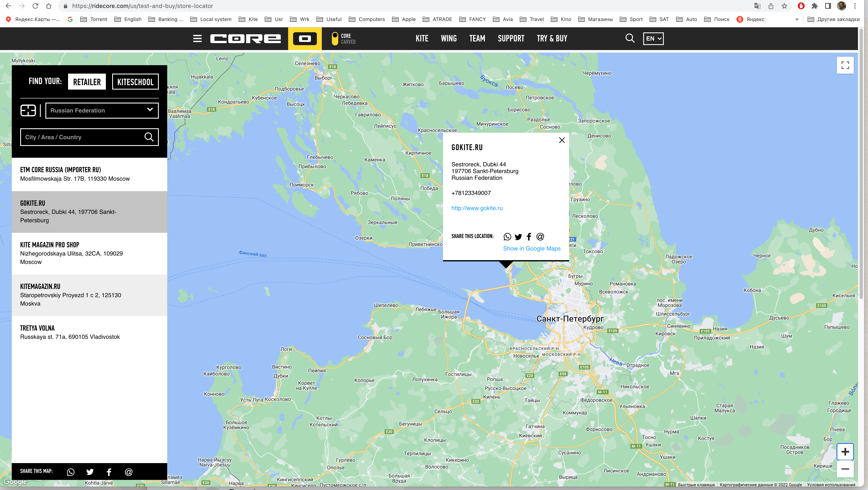
Task: Switch to the KITESCHOOL filter
Action: coord(135,81)
